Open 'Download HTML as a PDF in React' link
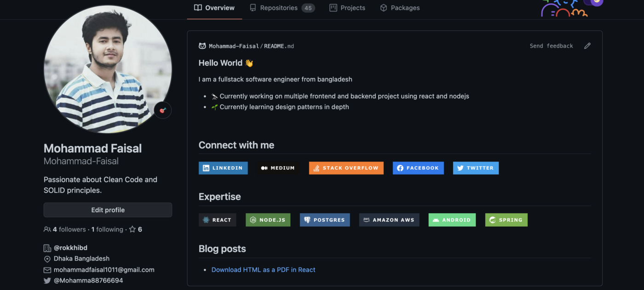This screenshot has height=290, width=644. pyautogui.click(x=263, y=270)
